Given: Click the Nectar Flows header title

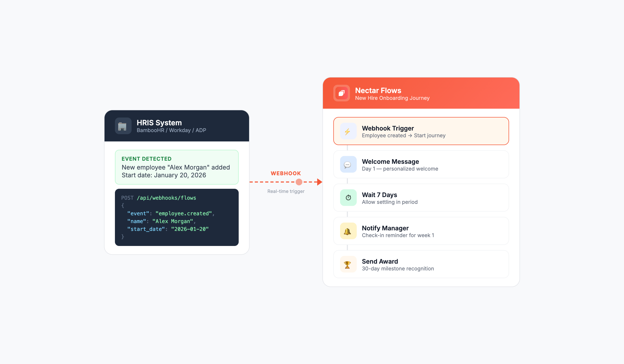Looking at the screenshot, I should coord(378,90).
